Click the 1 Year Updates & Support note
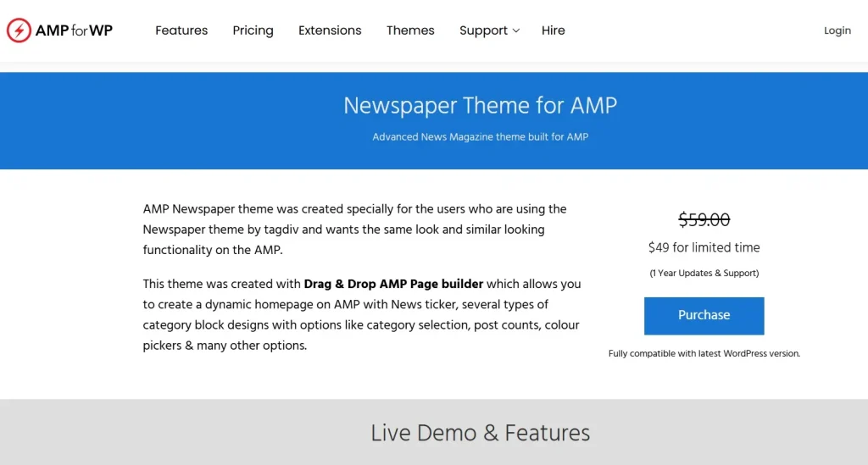This screenshot has width=868, height=465. [x=704, y=273]
